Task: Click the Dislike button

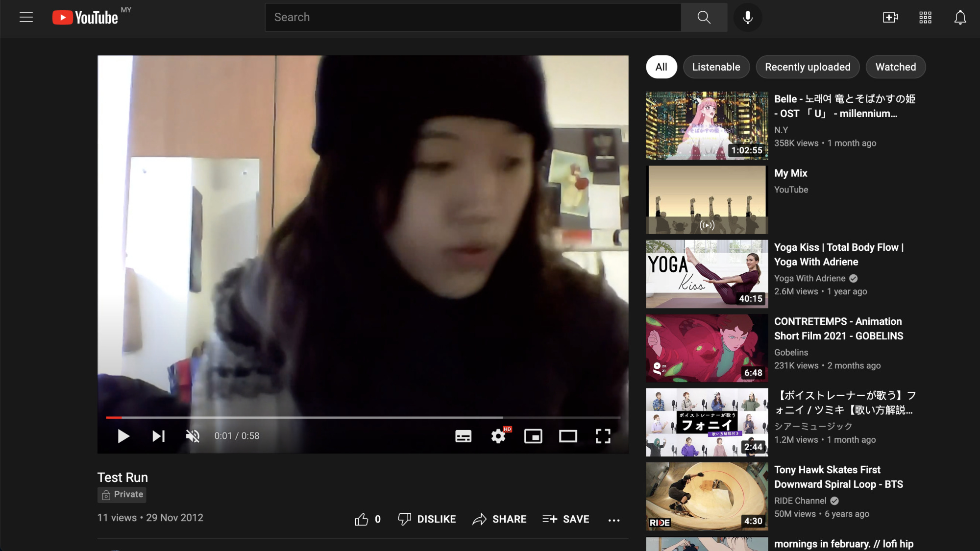Action: [x=427, y=519]
